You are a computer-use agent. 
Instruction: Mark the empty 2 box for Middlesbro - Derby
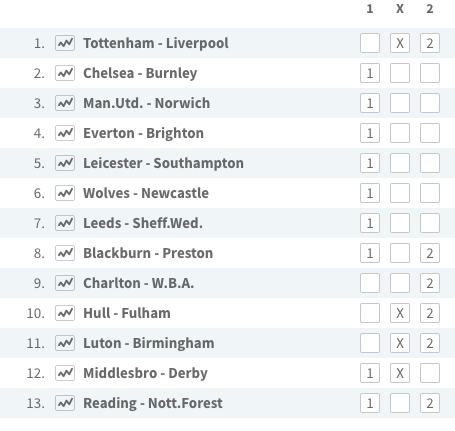click(x=430, y=373)
